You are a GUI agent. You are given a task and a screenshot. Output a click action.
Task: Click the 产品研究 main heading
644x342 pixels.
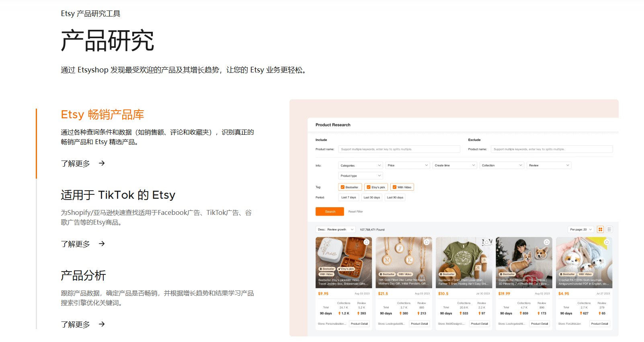107,41
